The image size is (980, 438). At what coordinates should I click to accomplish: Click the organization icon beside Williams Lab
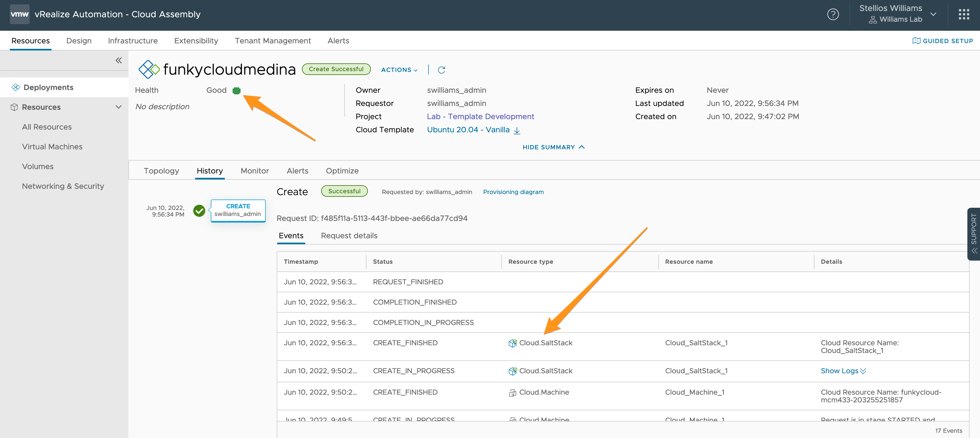[x=873, y=20]
